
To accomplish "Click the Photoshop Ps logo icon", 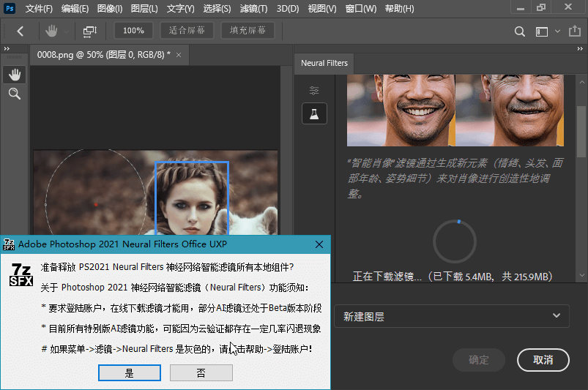I will click(x=10, y=8).
